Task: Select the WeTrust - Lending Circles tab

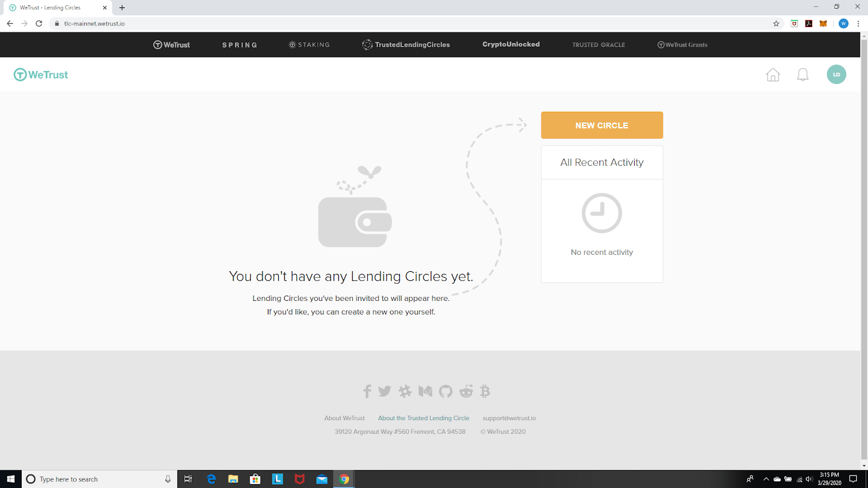Action: (58, 8)
